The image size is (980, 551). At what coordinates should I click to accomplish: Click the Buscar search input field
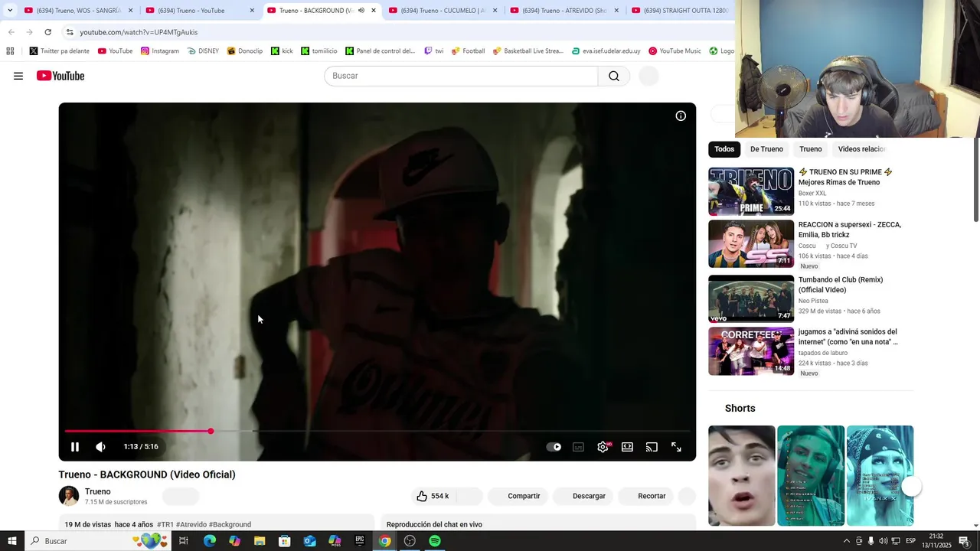click(461, 76)
